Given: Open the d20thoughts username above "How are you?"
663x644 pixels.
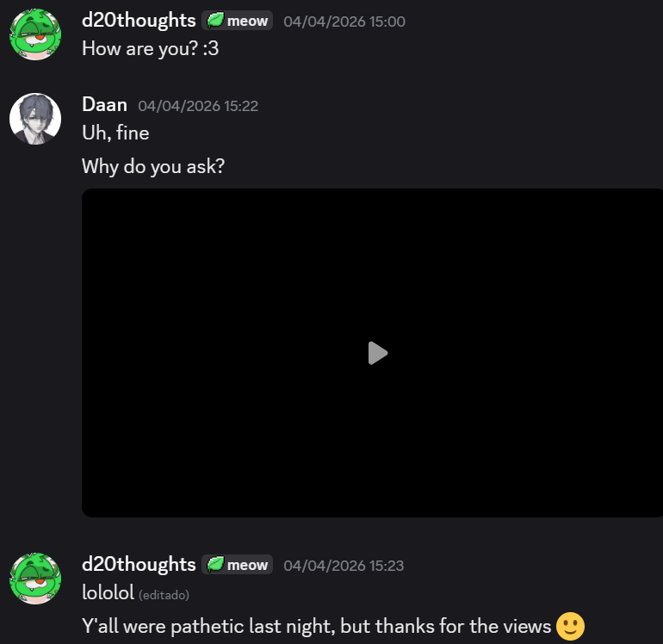Looking at the screenshot, I should pos(139,21).
